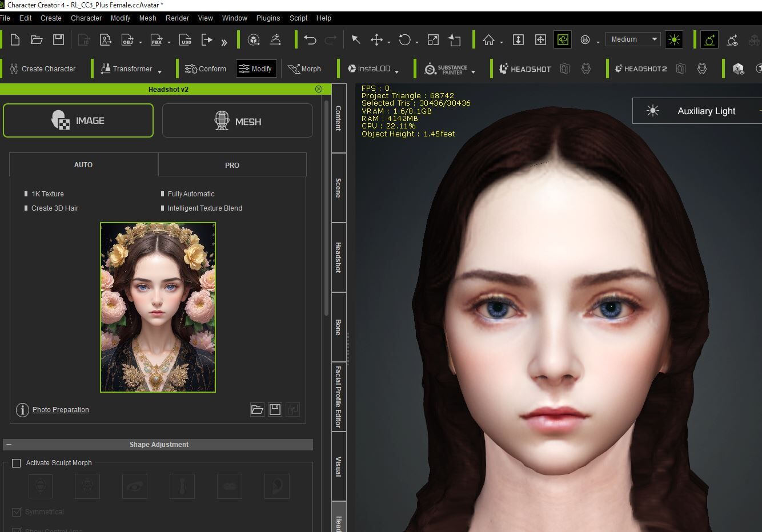
Task: Open the Edit menu
Action: 25,18
